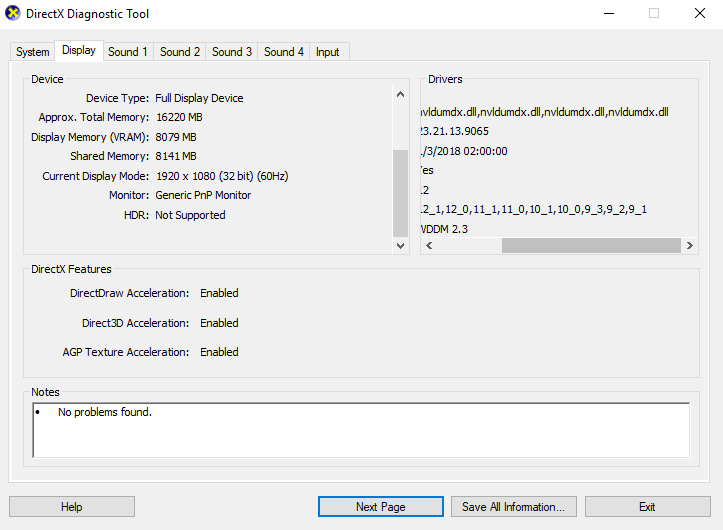Click Device panel scroll down arrow
Screen dimensions: 723x530
point(400,245)
